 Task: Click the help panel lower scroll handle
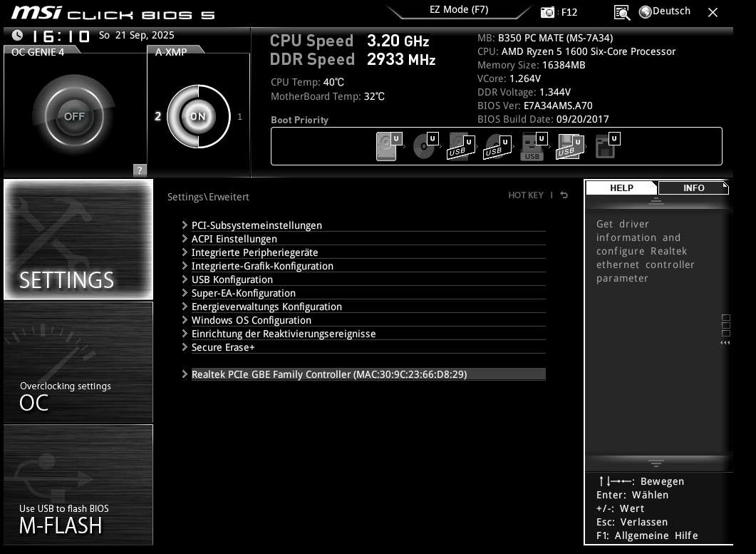(x=656, y=463)
